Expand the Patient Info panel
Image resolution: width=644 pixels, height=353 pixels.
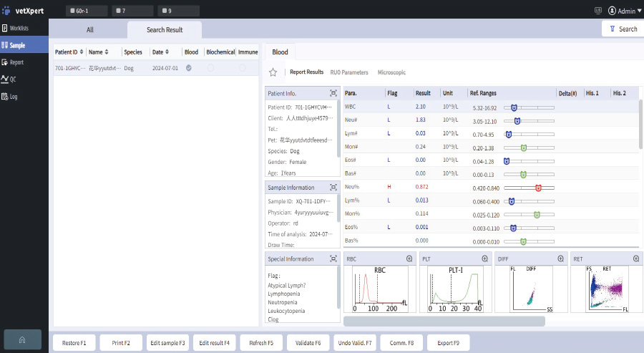pyautogui.click(x=333, y=93)
